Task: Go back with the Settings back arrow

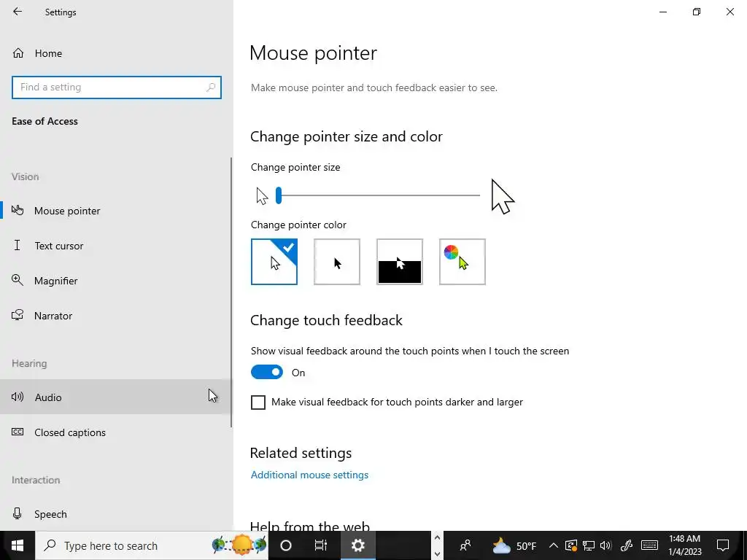Action: point(18,12)
